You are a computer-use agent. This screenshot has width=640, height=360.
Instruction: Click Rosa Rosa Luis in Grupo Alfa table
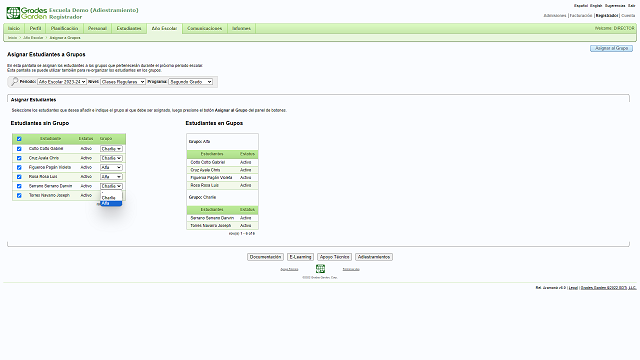pyautogui.click(x=204, y=185)
